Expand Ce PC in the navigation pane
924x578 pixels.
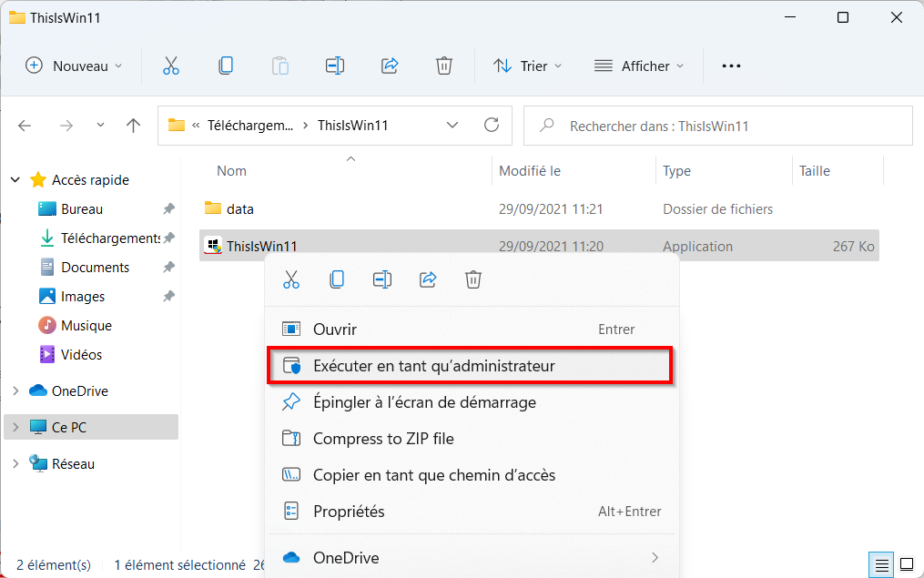click(x=15, y=427)
